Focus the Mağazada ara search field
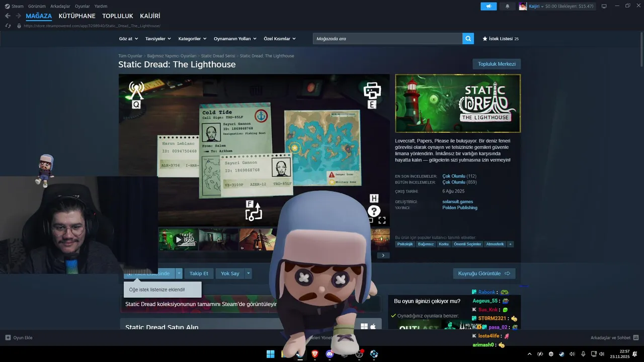Viewport: 644px width, 362px height. point(387,39)
